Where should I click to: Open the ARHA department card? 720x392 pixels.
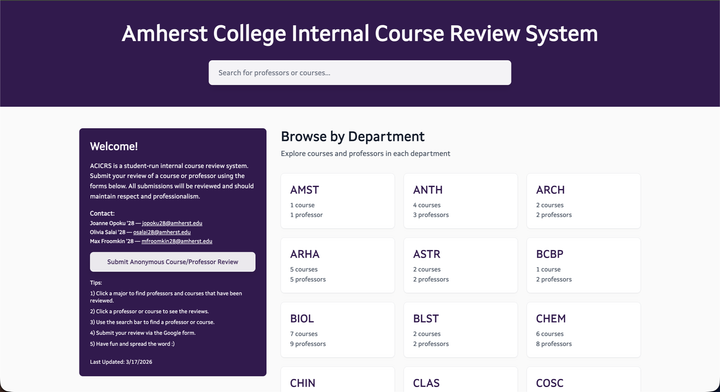pos(338,265)
